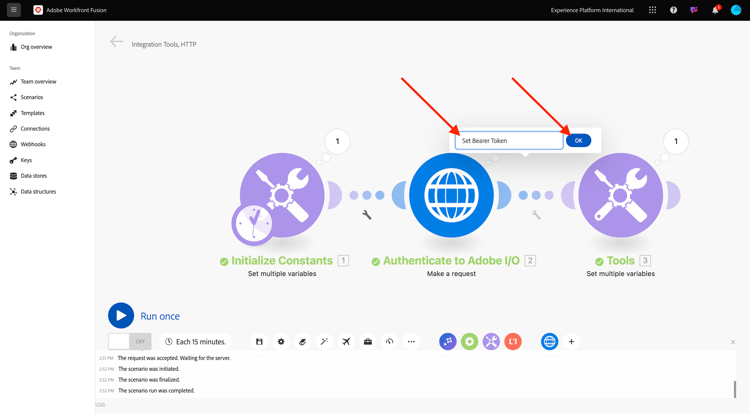Open Team overview in the sidebar
The width and height of the screenshot is (750, 414).
[33, 82]
